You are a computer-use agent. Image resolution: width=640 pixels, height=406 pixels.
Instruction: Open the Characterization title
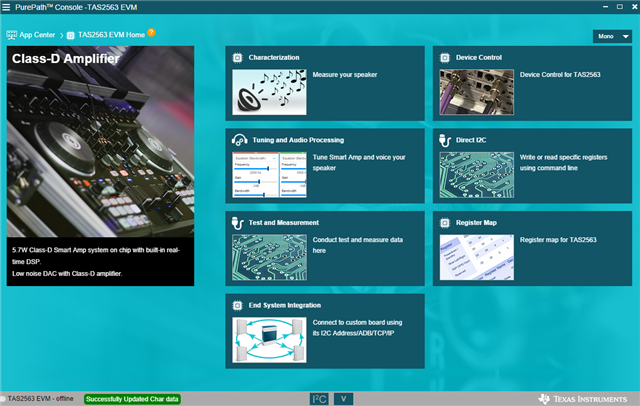(x=274, y=58)
